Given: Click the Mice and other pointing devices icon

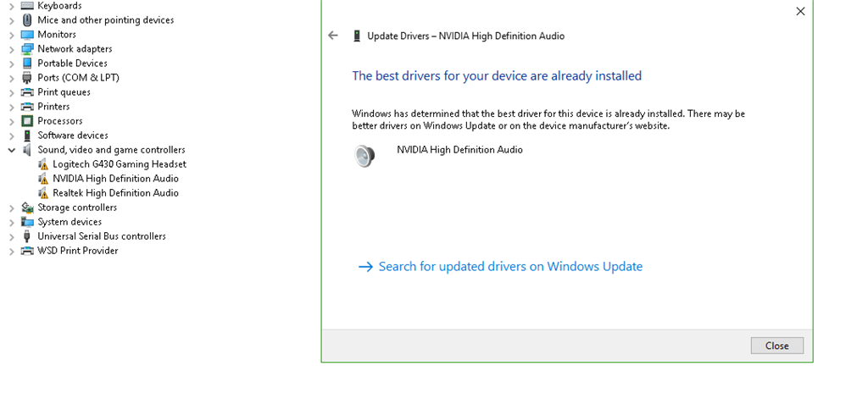Looking at the screenshot, I should 27,20.
